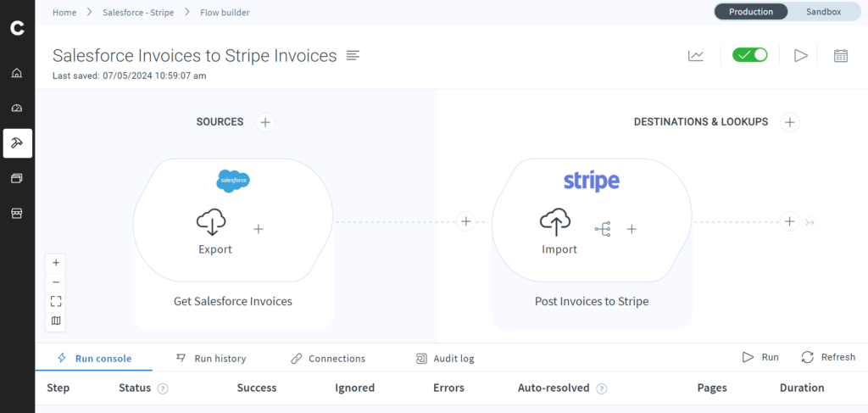Open the flow analytics chart icon
This screenshot has width=868, height=413.
pyautogui.click(x=696, y=55)
